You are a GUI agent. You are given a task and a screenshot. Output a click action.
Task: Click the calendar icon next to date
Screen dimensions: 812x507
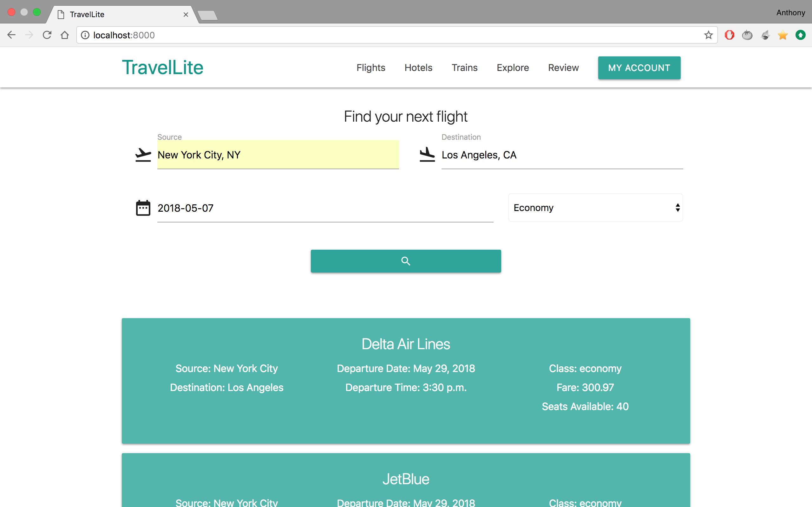143,208
